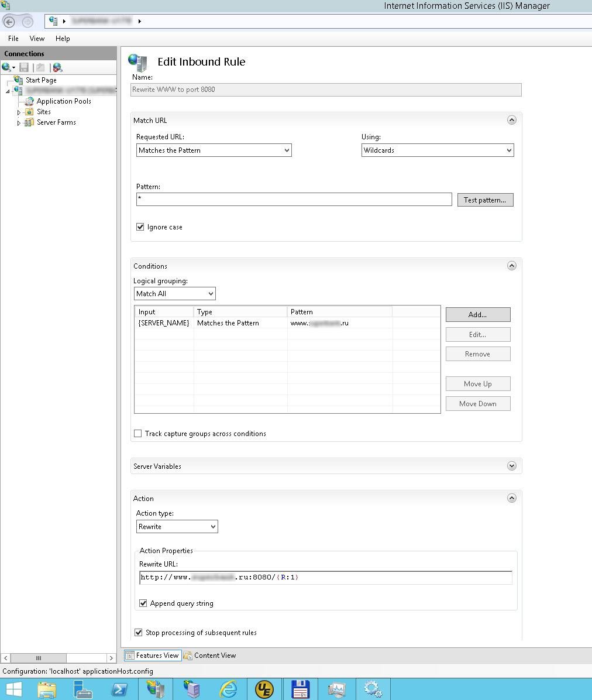This screenshot has height=700, width=592.
Task: Open the gears settings taskbar icon
Action: pos(373,689)
